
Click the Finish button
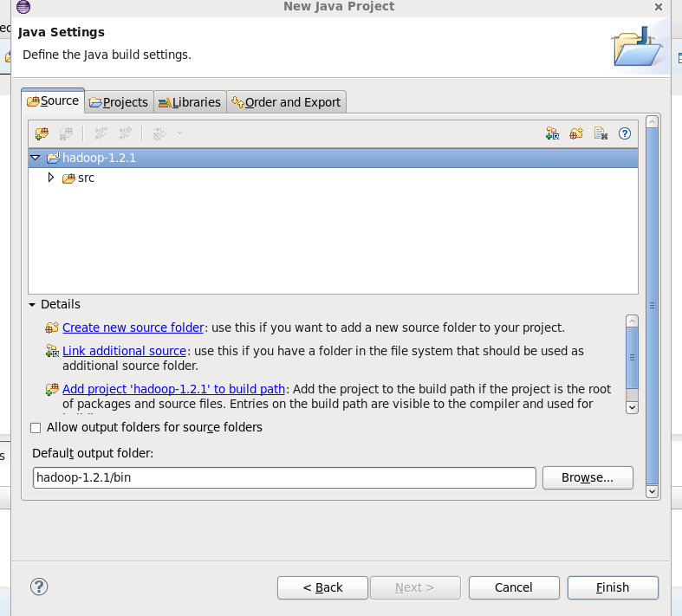click(613, 587)
